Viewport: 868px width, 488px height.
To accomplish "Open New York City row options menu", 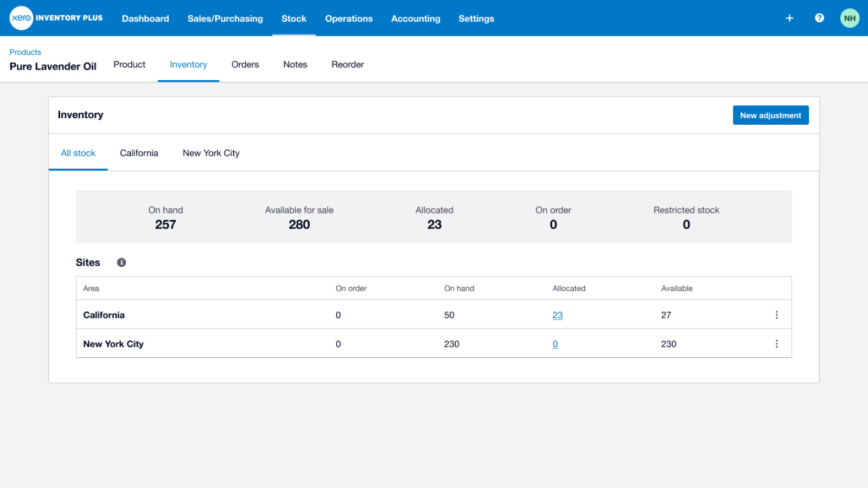I will click(x=776, y=344).
